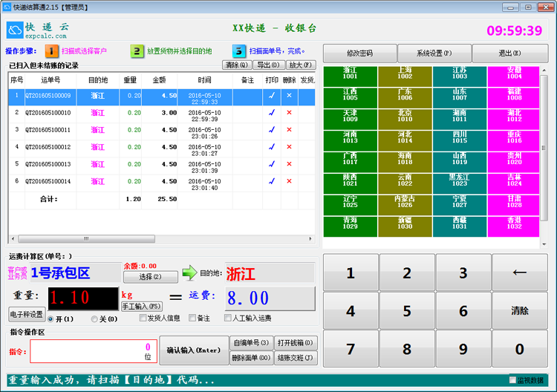557x392 pixels.
Task: Tap keypad digit 9
Action: click(x=463, y=349)
